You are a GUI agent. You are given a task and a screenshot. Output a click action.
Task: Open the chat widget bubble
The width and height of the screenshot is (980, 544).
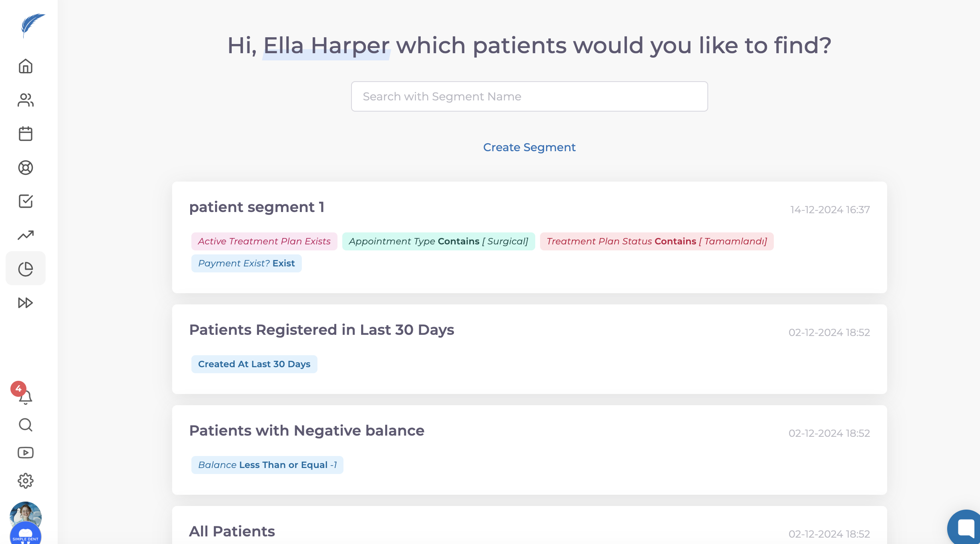966,528
